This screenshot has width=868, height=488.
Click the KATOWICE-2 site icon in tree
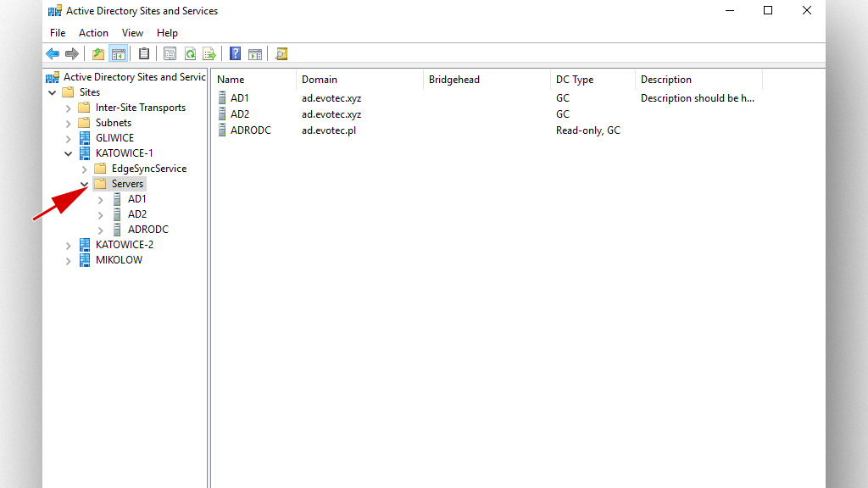[85, 245]
